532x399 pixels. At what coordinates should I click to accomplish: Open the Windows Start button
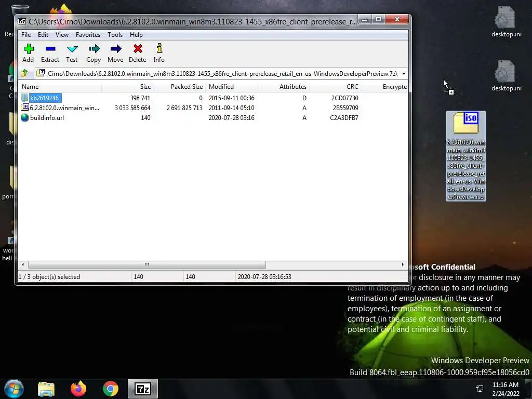click(x=14, y=389)
